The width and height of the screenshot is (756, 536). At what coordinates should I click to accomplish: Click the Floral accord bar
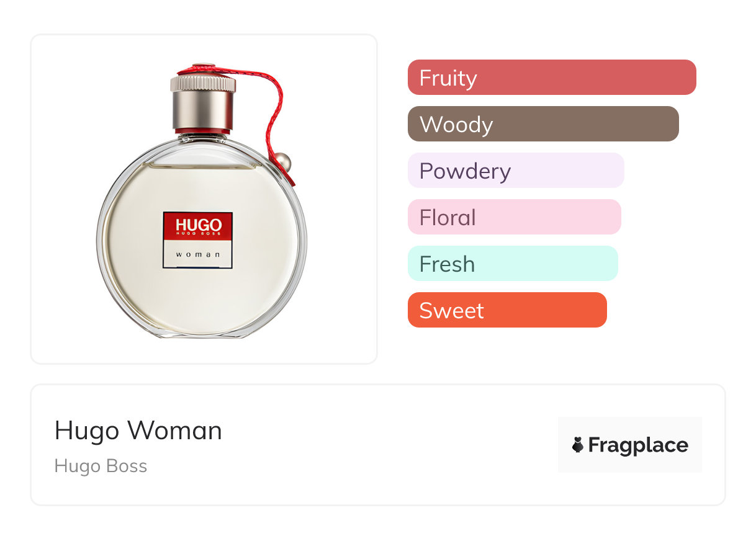[x=515, y=217]
